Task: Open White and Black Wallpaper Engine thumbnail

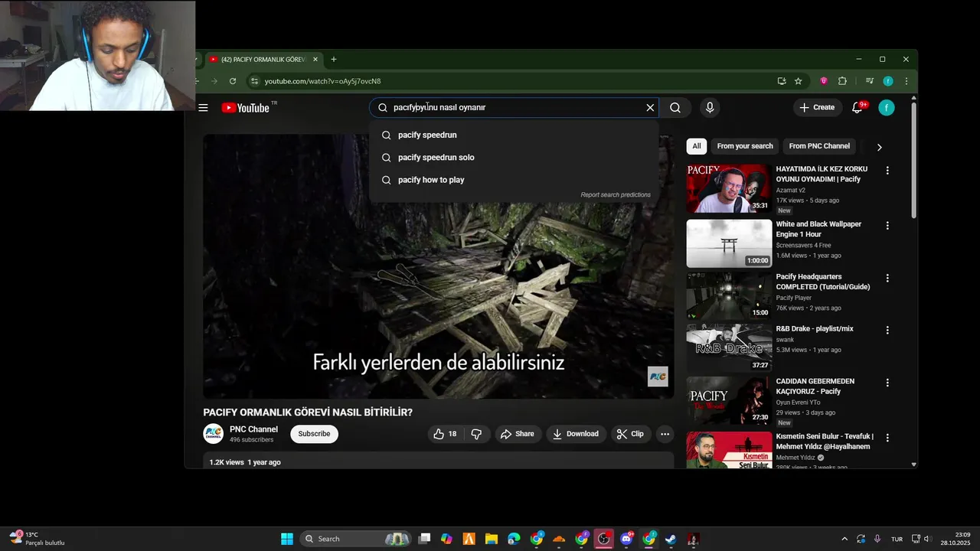Action: coord(729,243)
